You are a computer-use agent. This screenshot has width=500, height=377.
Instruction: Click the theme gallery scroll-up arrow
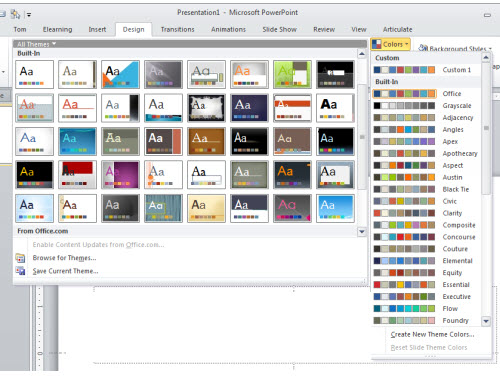[x=362, y=53]
